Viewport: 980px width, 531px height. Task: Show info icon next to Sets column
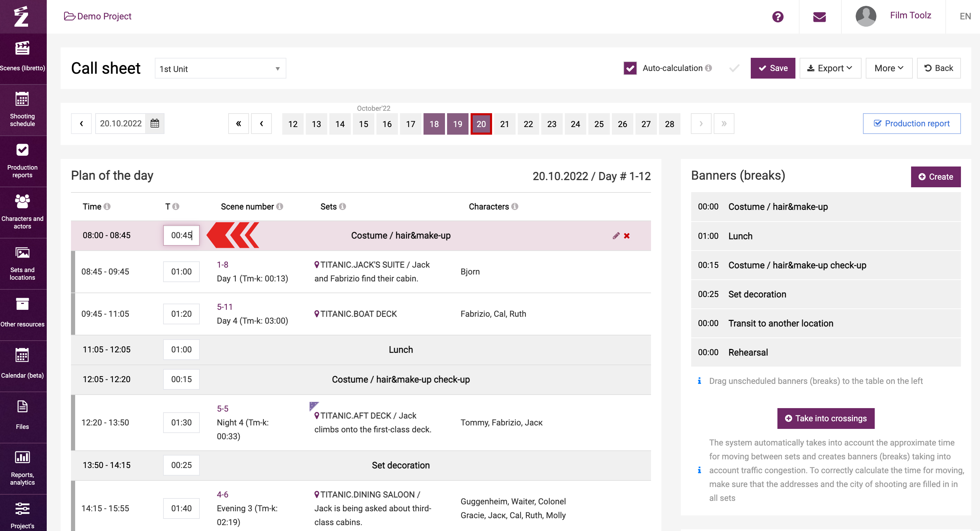click(342, 206)
